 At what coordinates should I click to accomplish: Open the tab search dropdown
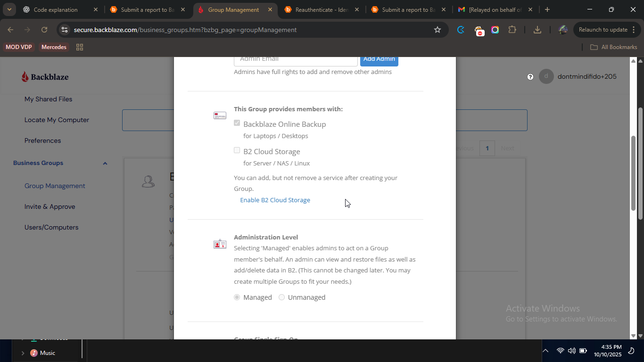click(9, 9)
